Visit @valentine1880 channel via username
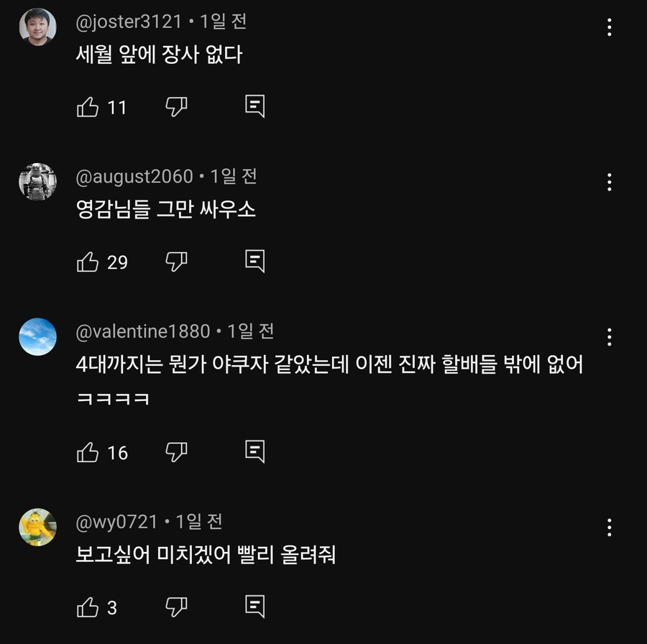 pos(143,331)
